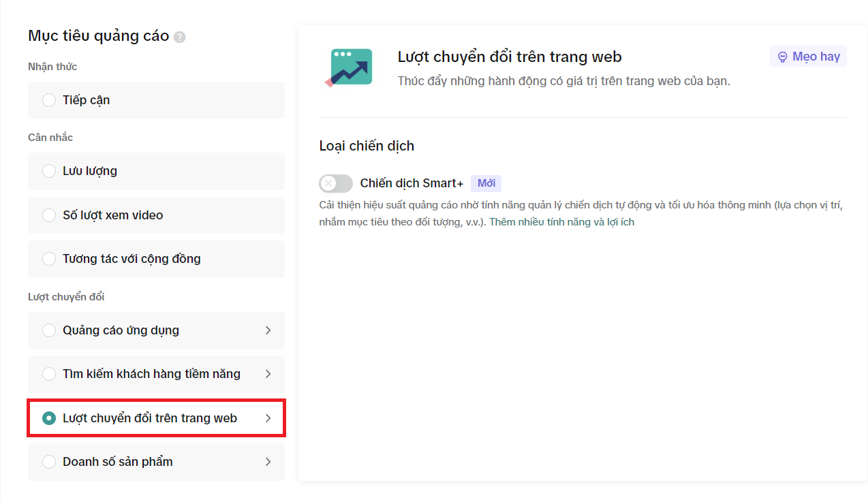Image resolution: width=868 pixels, height=502 pixels.
Task: Click the Mới badge next to Smart+
Action: [x=486, y=183]
